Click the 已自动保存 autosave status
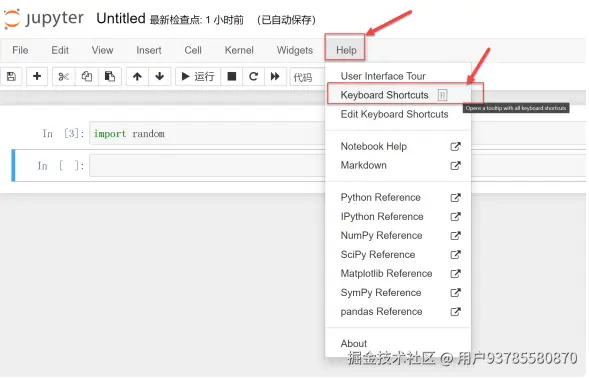The width and height of the screenshot is (589, 378). [x=287, y=20]
